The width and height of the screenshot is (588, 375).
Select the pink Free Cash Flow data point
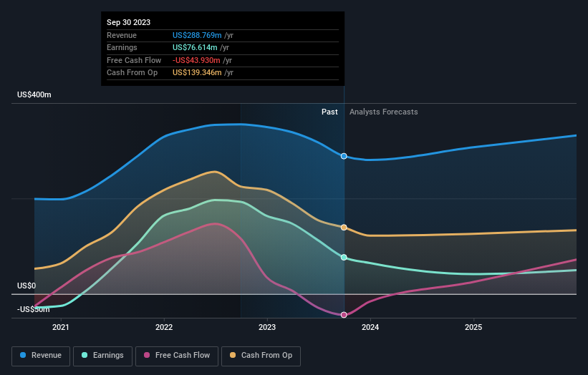344,315
